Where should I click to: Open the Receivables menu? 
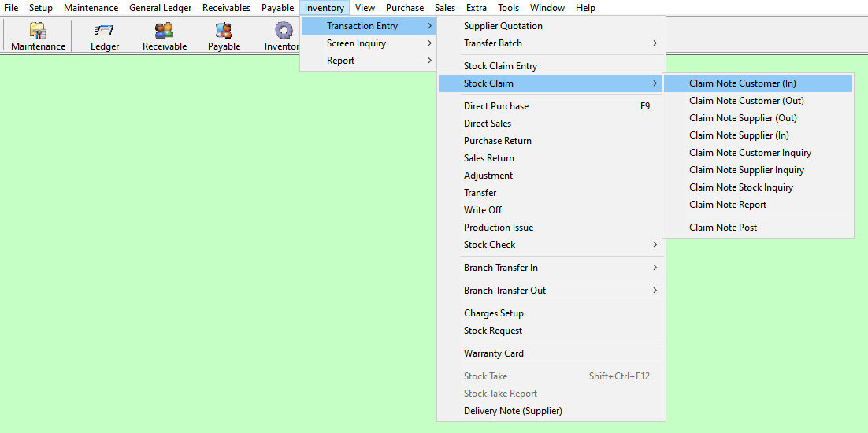[x=226, y=8]
